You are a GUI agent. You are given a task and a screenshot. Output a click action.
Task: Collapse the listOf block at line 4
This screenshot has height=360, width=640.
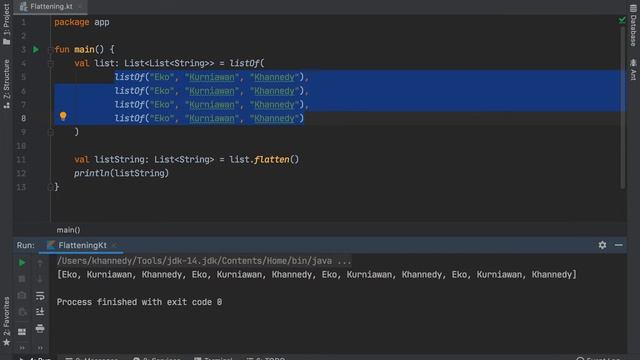50,63
